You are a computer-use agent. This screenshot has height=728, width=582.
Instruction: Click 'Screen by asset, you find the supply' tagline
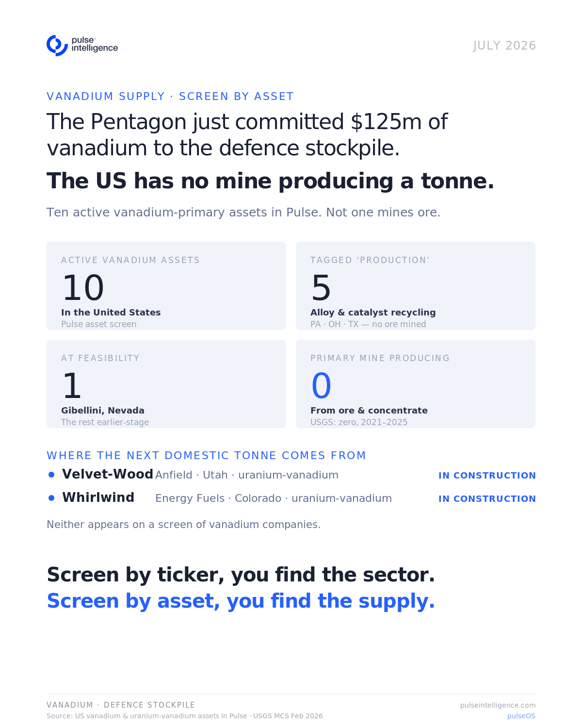tap(241, 601)
